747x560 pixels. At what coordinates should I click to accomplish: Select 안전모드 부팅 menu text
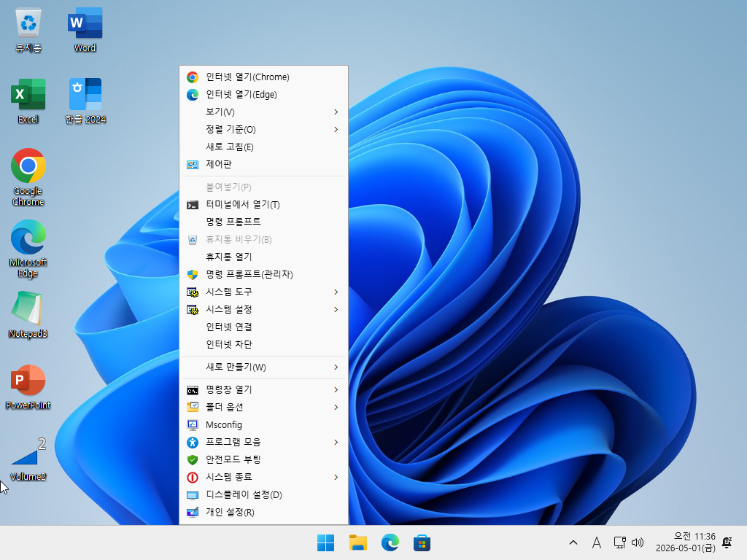click(233, 459)
